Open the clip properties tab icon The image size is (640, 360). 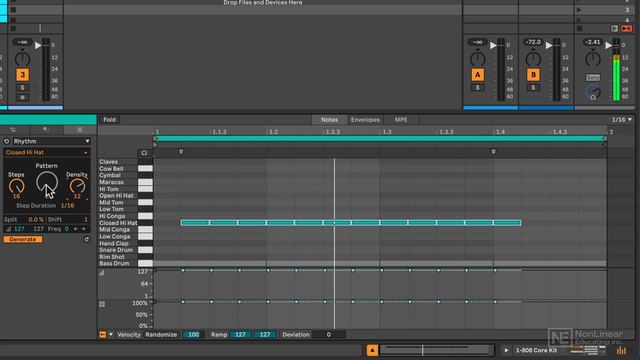point(13,129)
